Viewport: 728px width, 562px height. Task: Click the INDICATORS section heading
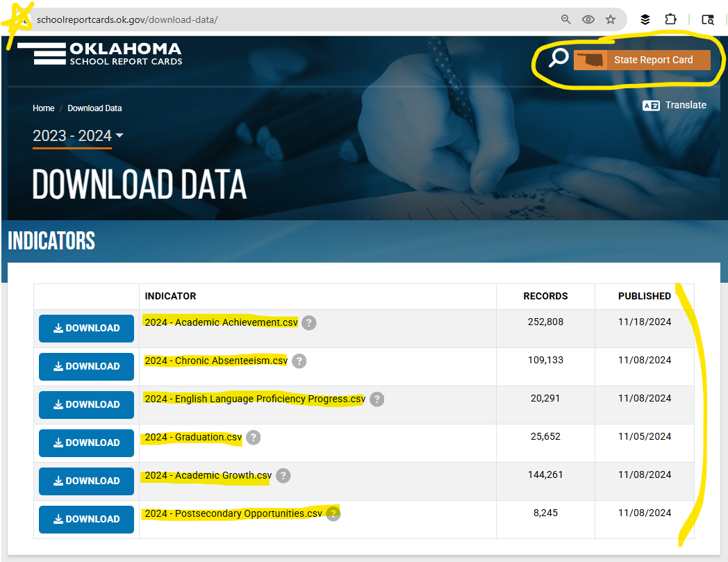(x=51, y=240)
